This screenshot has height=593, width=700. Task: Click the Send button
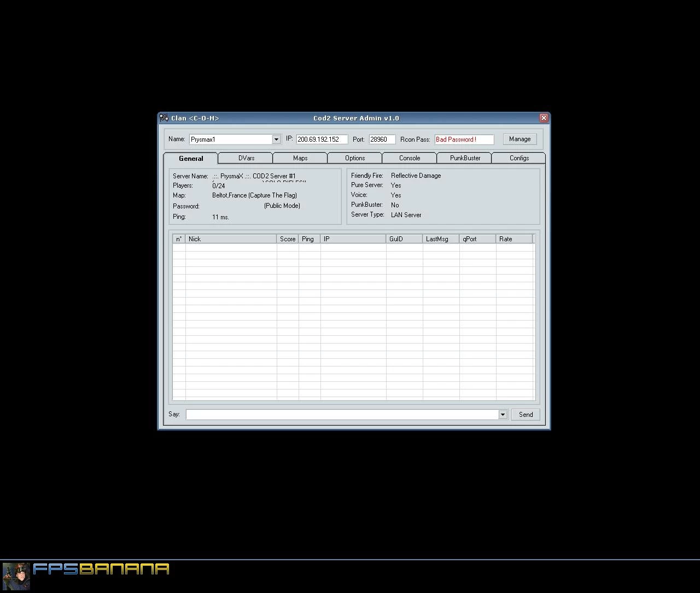click(526, 415)
